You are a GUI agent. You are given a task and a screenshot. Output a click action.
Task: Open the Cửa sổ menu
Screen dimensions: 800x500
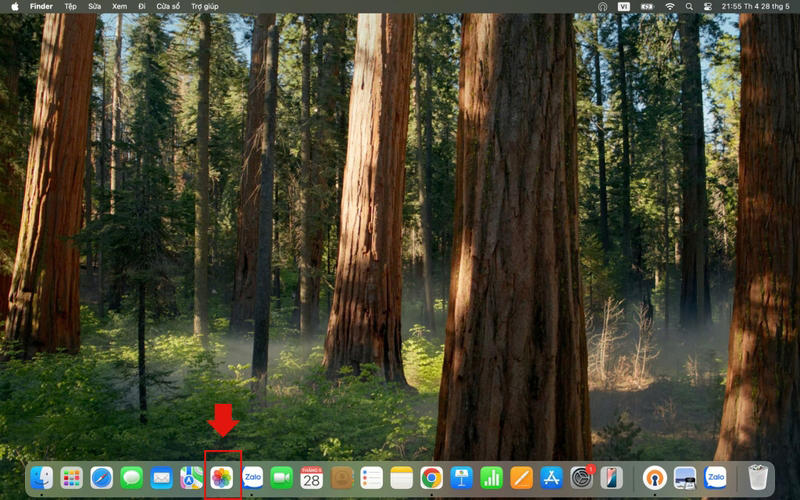pyautogui.click(x=168, y=7)
